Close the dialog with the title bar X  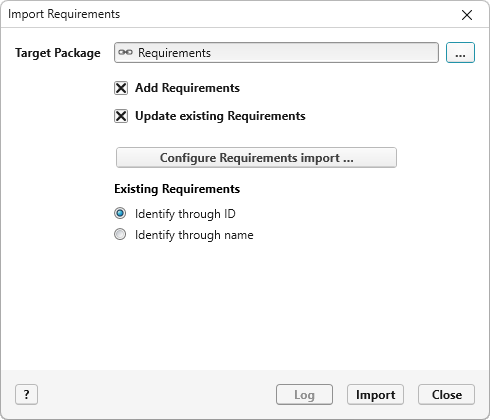[x=467, y=15]
